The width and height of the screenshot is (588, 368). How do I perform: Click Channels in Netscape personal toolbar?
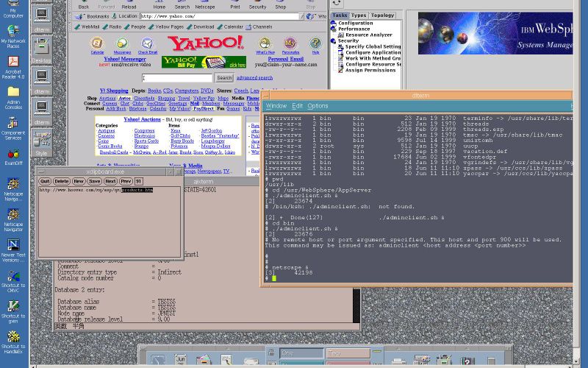259,26
